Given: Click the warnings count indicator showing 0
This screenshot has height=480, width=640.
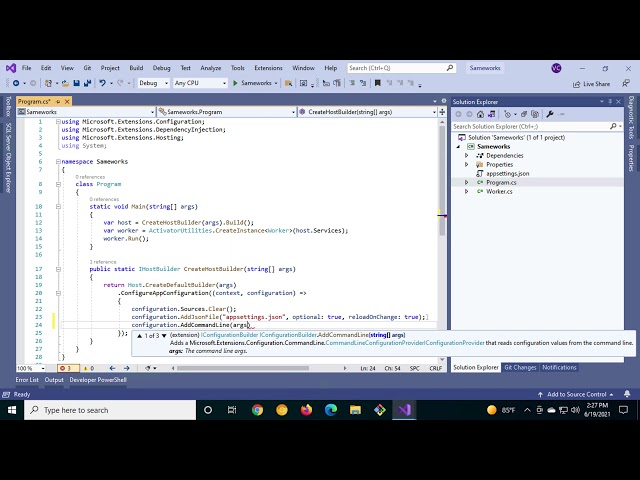Looking at the screenshot, I should click(89, 368).
